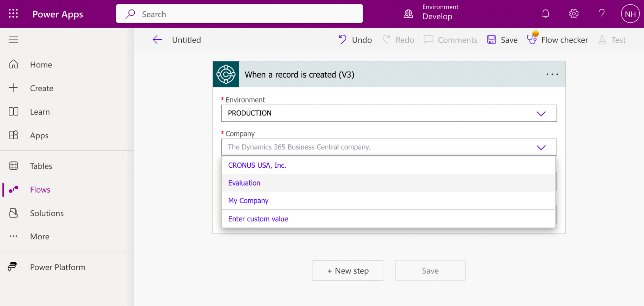
Task: Choose the Evaluation company option
Action: coord(244,183)
